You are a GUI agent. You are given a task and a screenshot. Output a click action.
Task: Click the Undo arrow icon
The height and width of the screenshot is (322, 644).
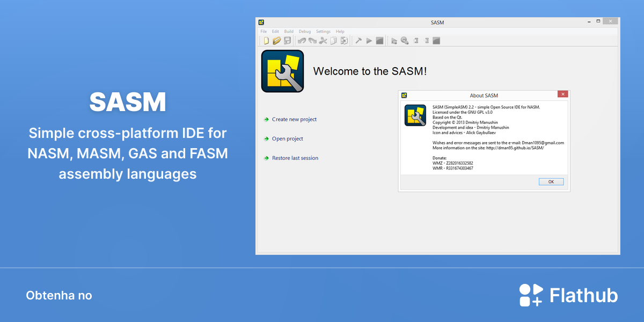coord(302,40)
